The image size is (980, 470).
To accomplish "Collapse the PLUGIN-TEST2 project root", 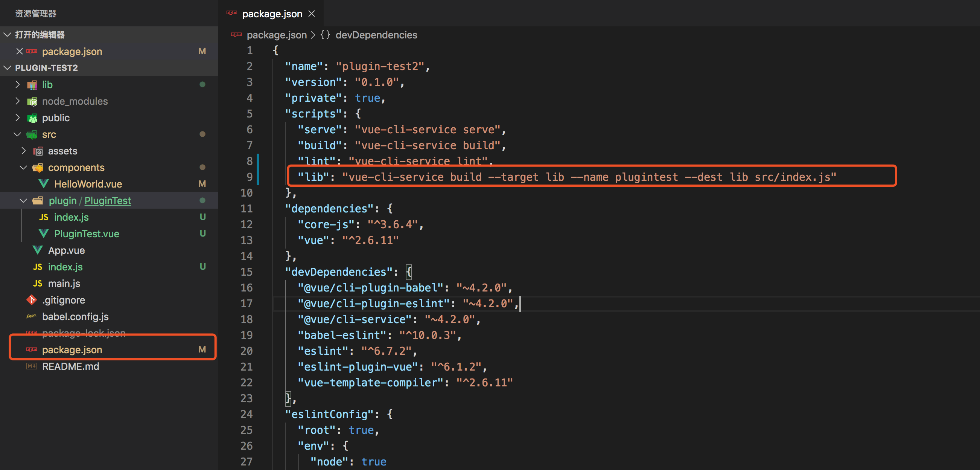I will pos(7,68).
